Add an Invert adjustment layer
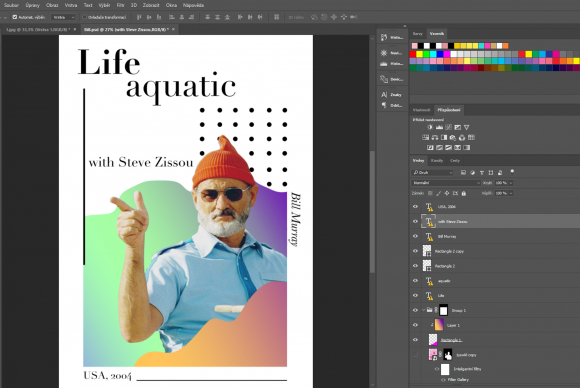 coord(430,148)
